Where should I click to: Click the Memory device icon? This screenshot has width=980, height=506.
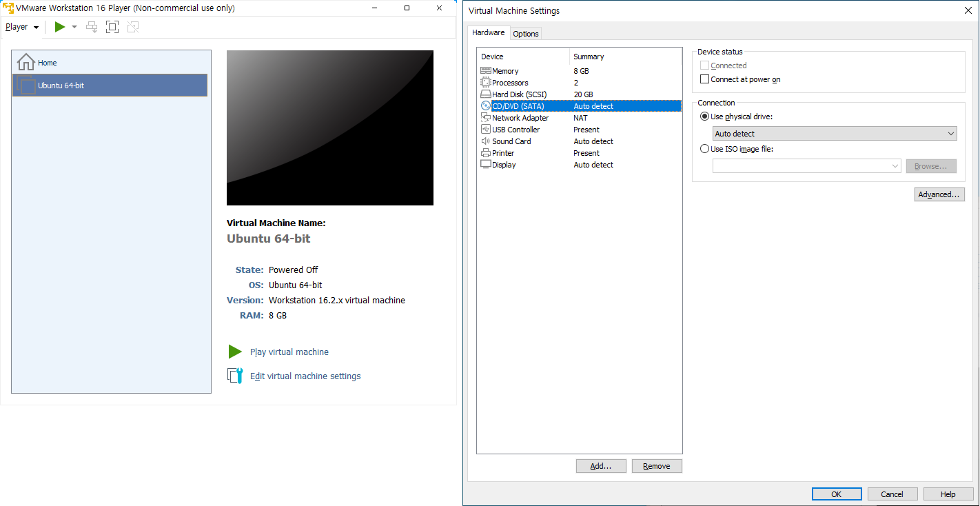[x=486, y=71]
